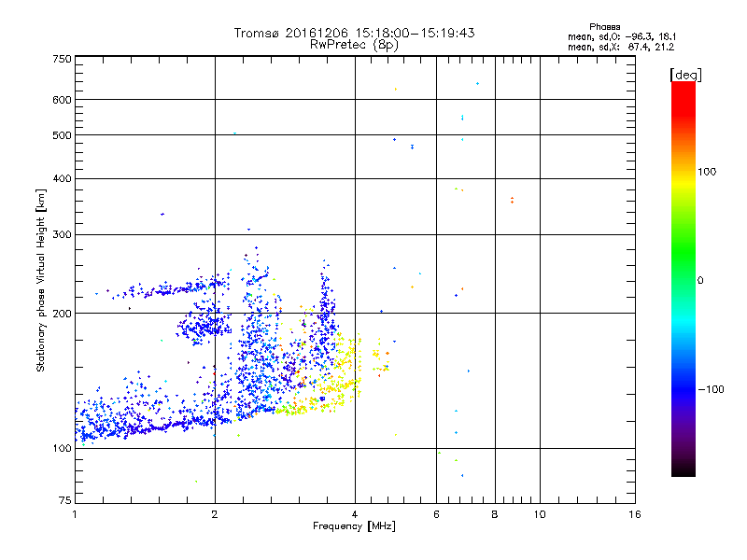Click y-axis tick label '750'
This screenshot has height=560, width=747.
[x=62, y=59]
